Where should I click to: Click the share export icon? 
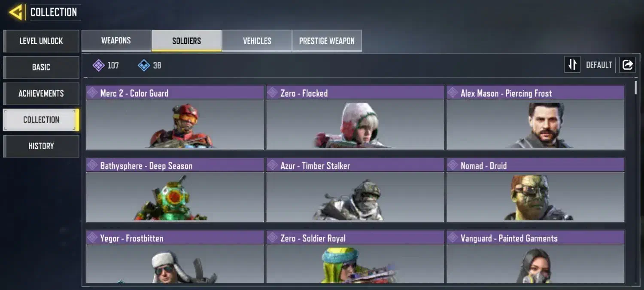627,65
